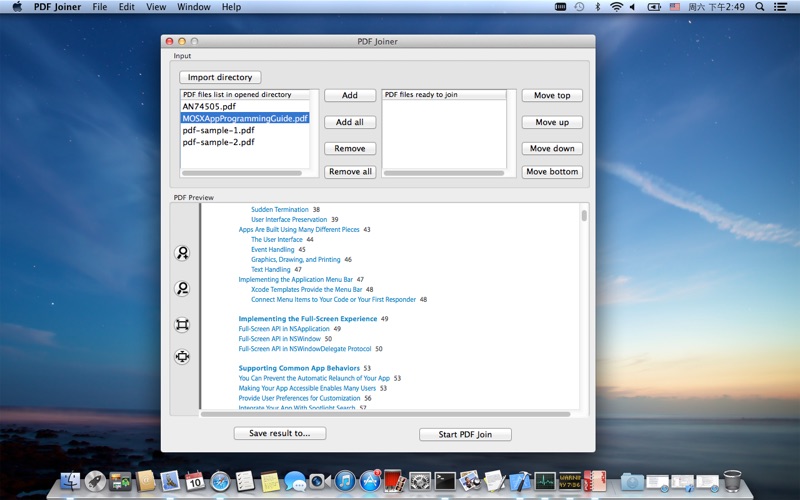Click 'Supporting Common App Behaviors' link in preview
This screenshot has height=500, width=800.
point(299,368)
